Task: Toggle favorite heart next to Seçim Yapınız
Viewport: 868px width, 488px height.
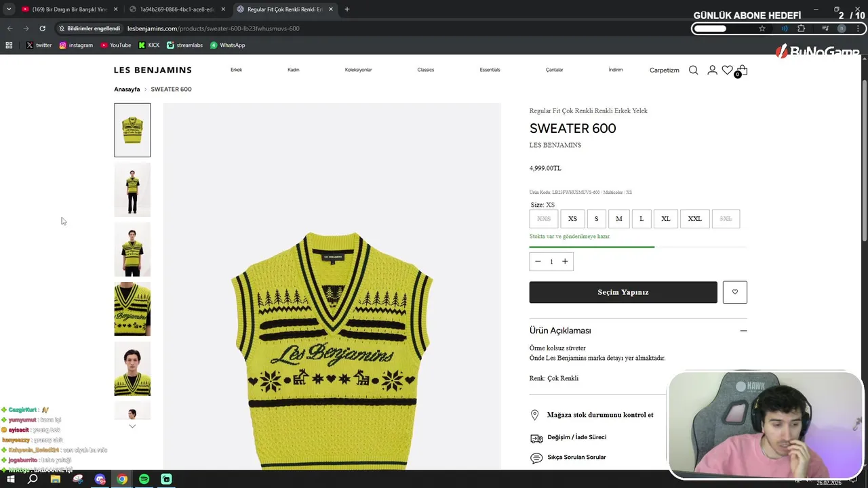Action: tap(735, 292)
